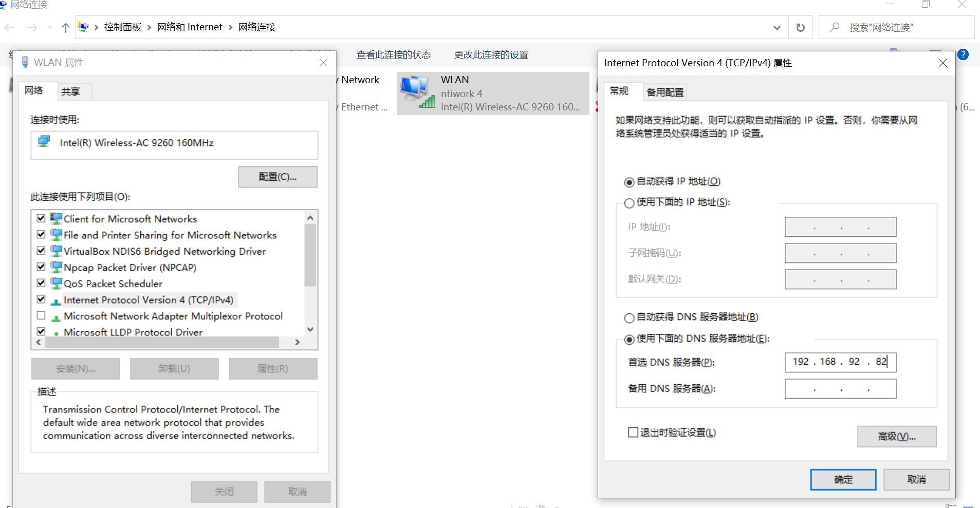Click the search magnifier icon
Viewport: 980px width, 508px height.
pyautogui.click(x=835, y=27)
